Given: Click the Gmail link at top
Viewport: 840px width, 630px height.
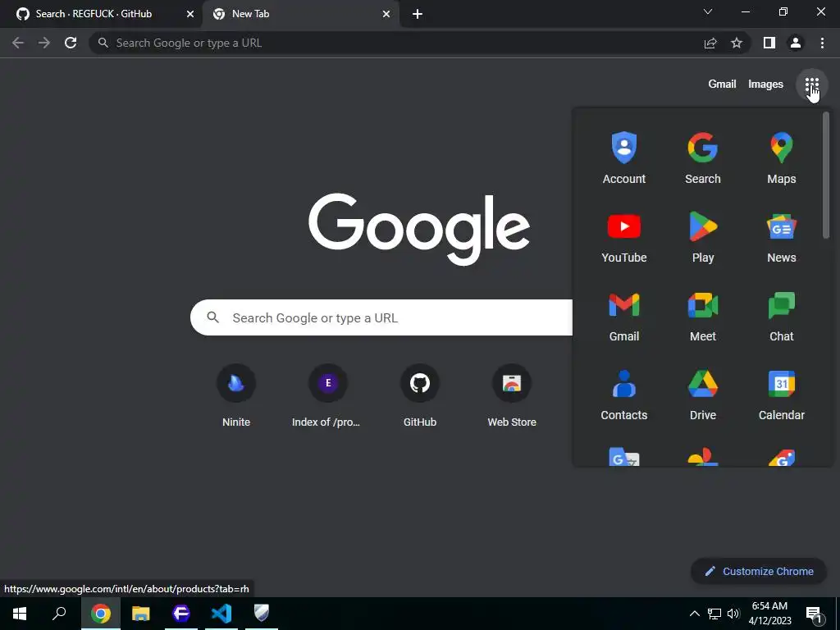Looking at the screenshot, I should point(722,84).
